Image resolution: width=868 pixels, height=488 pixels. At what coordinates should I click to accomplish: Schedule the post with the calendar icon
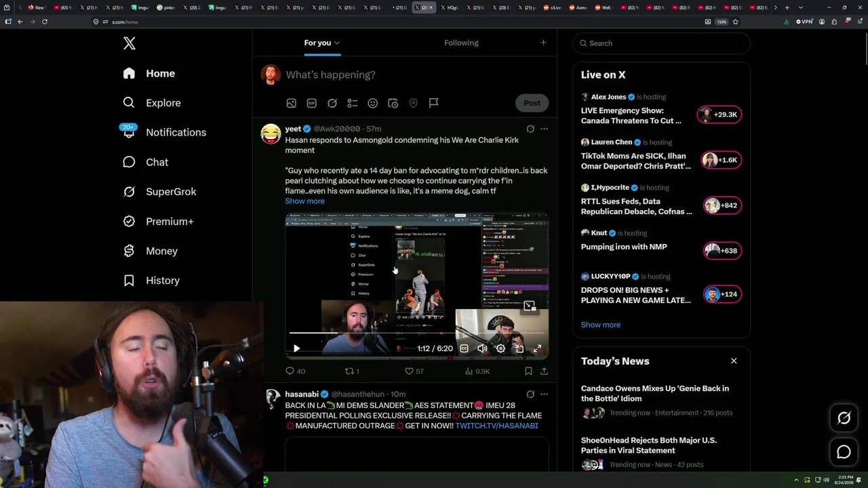393,103
